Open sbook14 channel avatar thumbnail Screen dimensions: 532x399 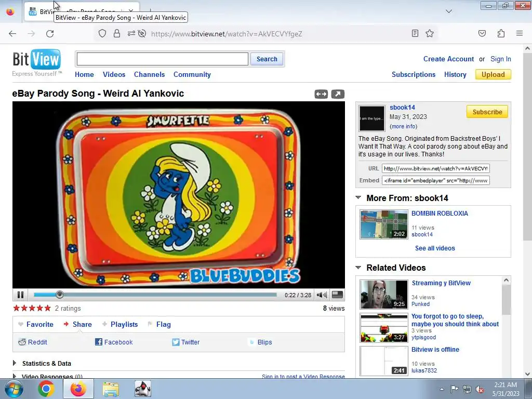[x=372, y=118]
